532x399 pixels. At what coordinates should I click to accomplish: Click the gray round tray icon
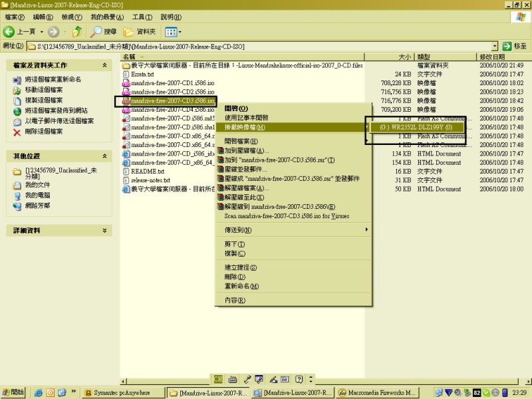point(495,392)
